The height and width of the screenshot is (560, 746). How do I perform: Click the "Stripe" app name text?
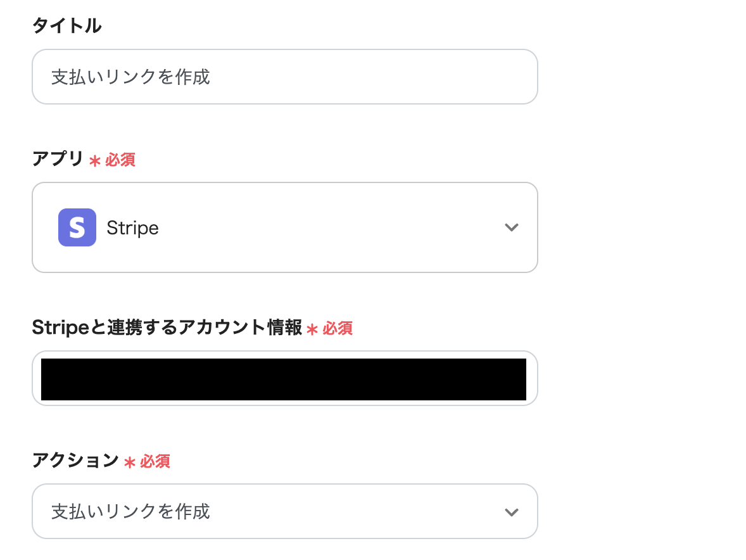(132, 228)
